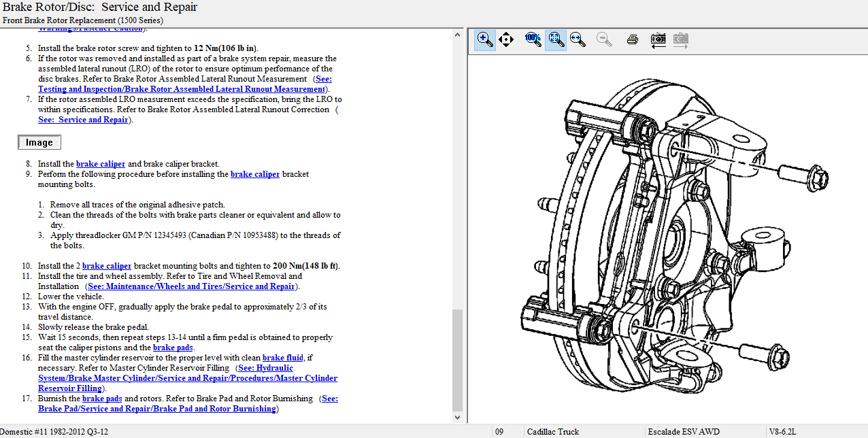Activate the pan image tool
This screenshot has width=868, height=438.
coord(505,39)
